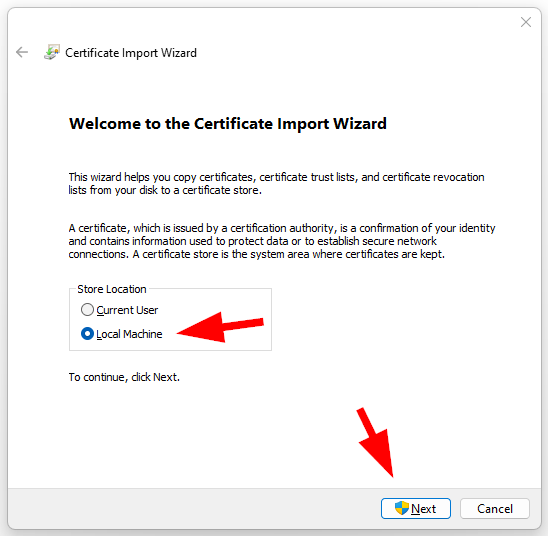Click the 'Certificate Import Wizard' window title text
This screenshot has width=548, height=536.
tap(131, 53)
